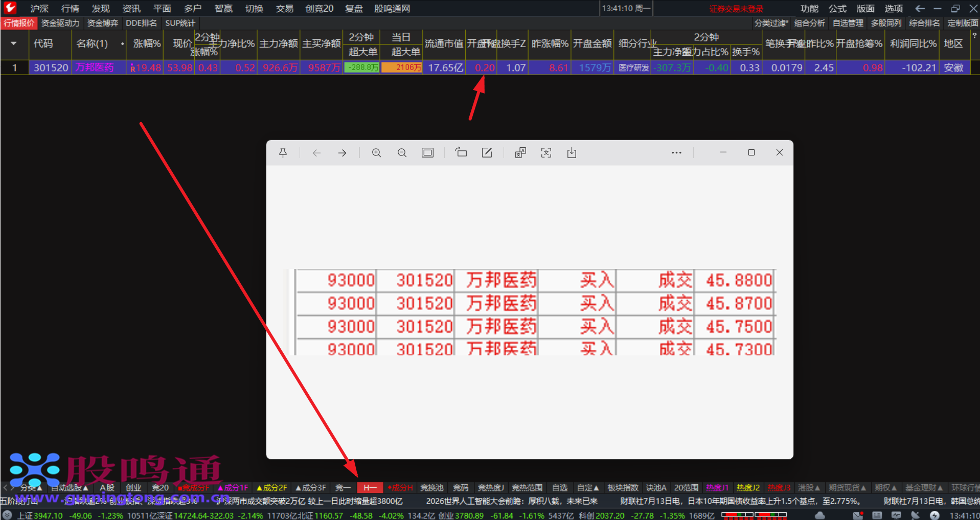
Task: Expand the 自动选股 bottom tab menu
Action: click(70, 488)
